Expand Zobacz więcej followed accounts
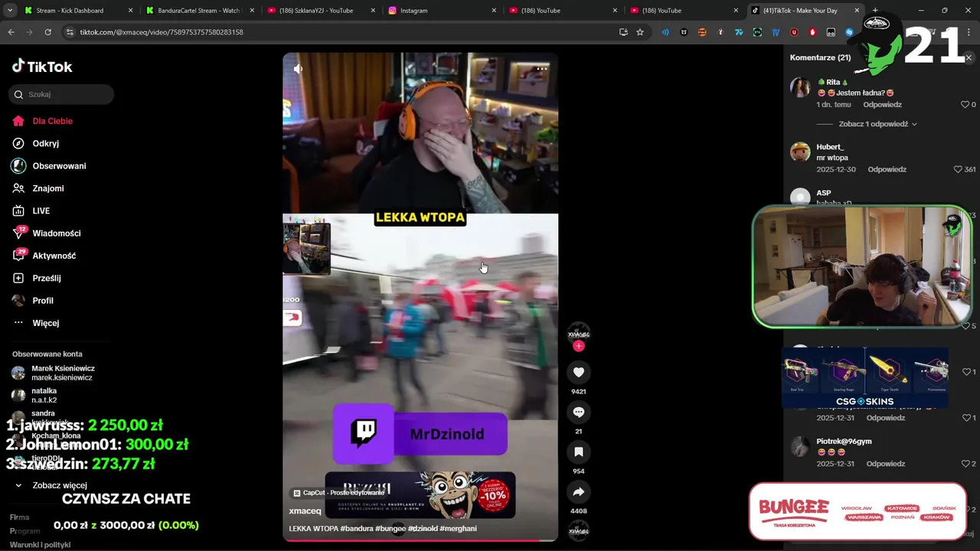The height and width of the screenshot is (551, 980). tap(51, 485)
